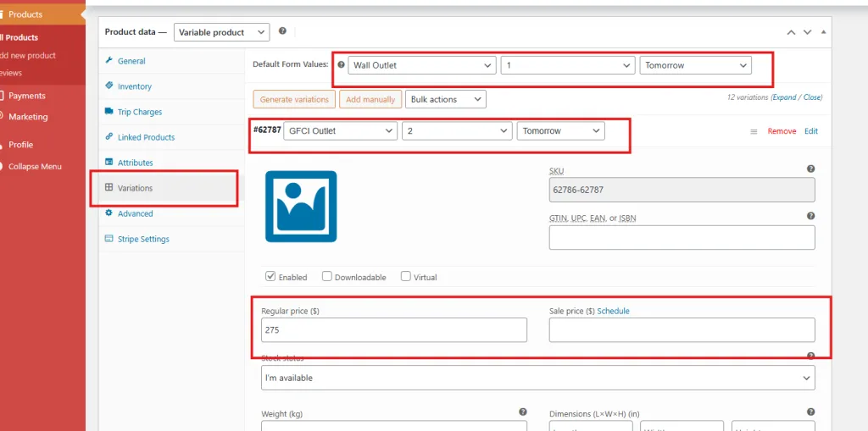Uncheck the Enabled checkbox

[270, 276]
